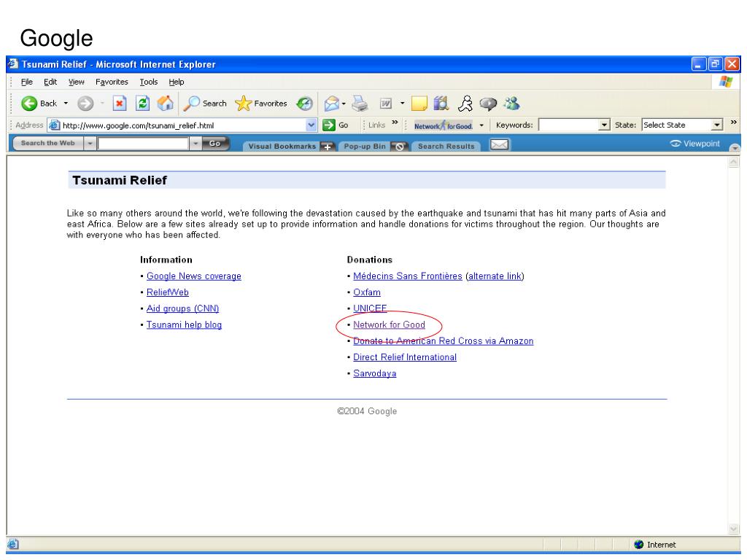Open the File menu
The width and height of the screenshot is (747, 560).
tap(27, 82)
